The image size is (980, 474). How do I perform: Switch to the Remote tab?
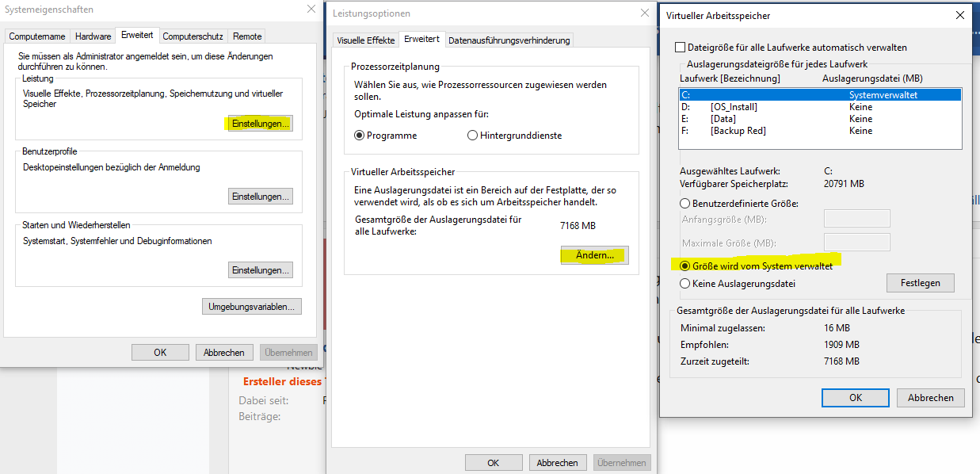[x=246, y=36]
